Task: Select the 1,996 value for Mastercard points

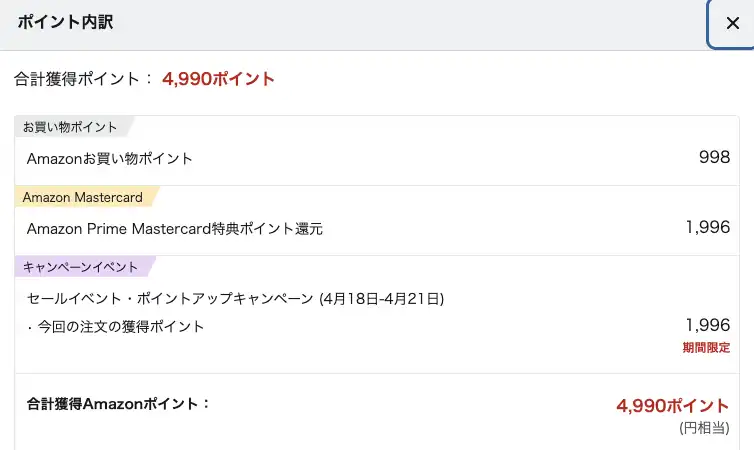Action: click(x=708, y=227)
